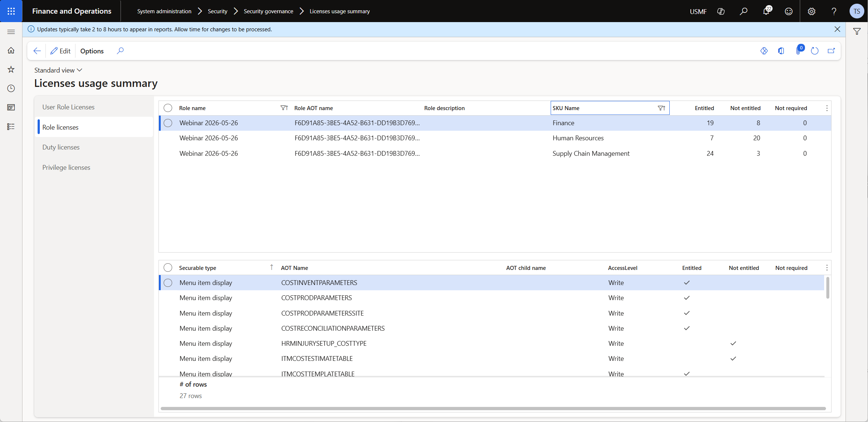Open Settings gear icon
This screenshot has width=868, height=422.
[x=812, y=11]
